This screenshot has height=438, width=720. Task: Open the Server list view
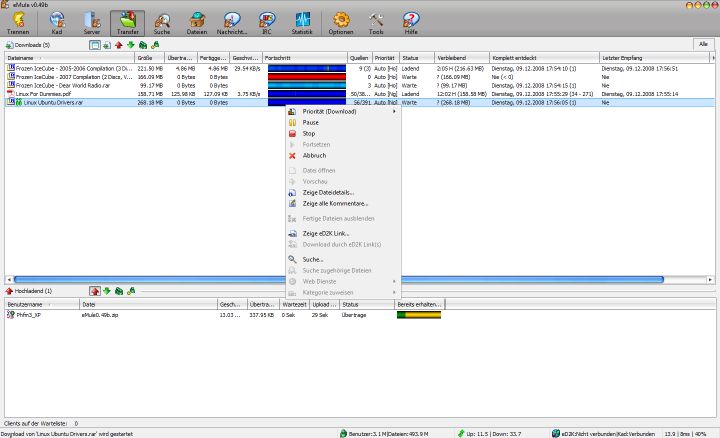91,21
